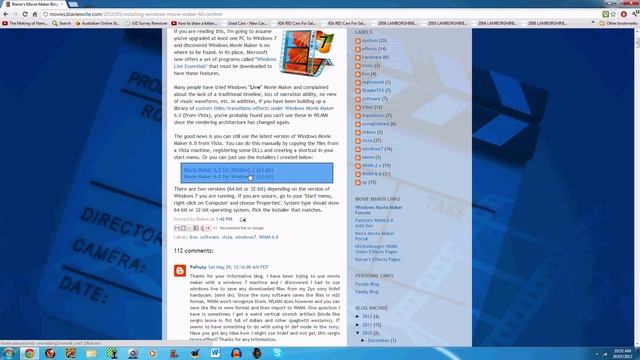Download Movie Maker 6.0 for Windows 7 64-bit
This screenshot has height=360, width=640.
[x=229, y=169]
